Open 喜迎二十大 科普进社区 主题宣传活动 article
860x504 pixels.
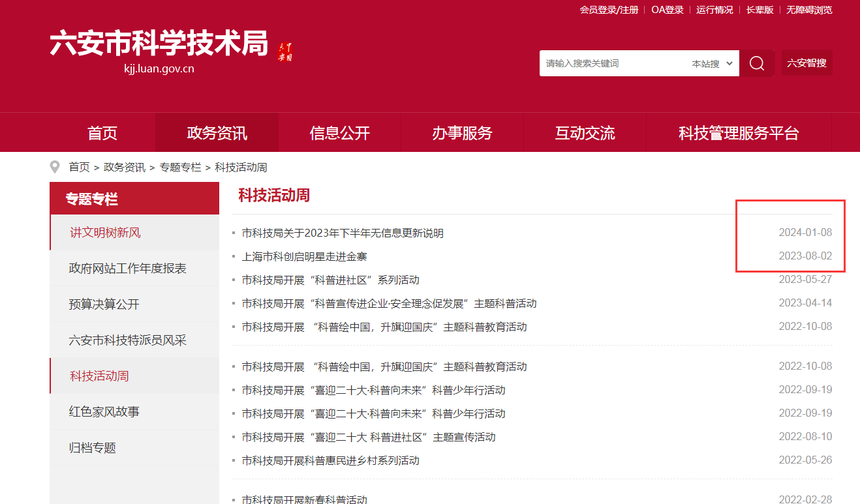368,437
